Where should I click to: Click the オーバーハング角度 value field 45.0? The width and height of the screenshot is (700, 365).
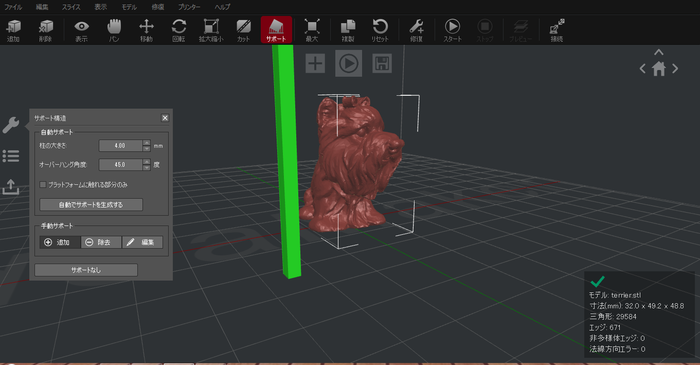tap(121, 165)
